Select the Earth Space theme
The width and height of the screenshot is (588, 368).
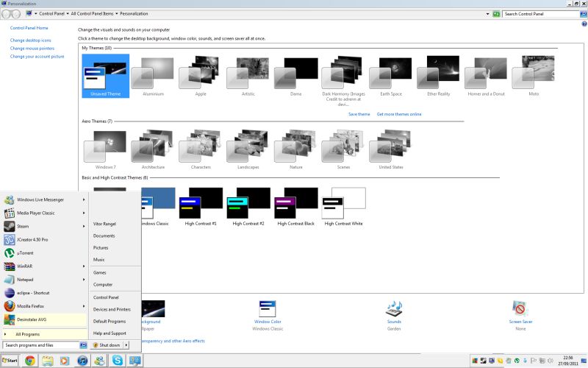[391, 77]
